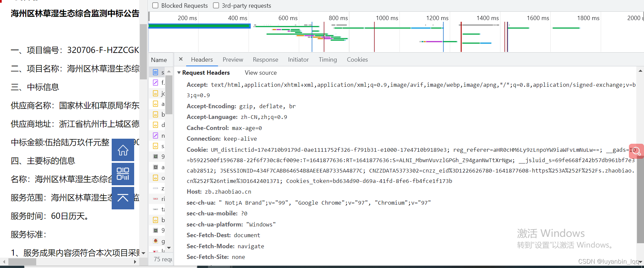Click the 三、中标信息 heading on webpage
This screenshot has width=644, height=268.
tap(35, 87)
